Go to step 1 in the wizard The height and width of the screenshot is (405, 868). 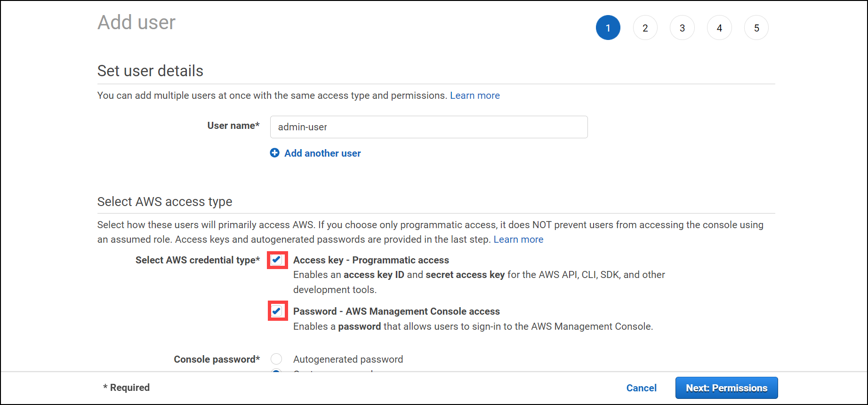(608, 28)
